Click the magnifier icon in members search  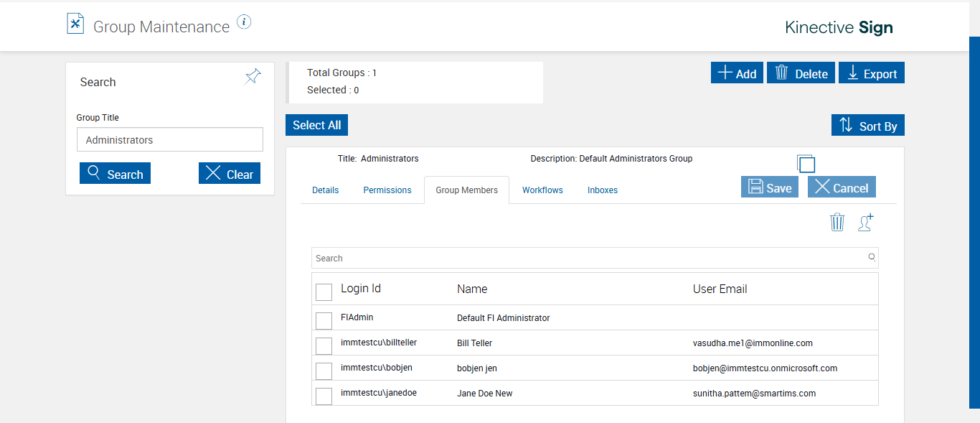point(872,257)
